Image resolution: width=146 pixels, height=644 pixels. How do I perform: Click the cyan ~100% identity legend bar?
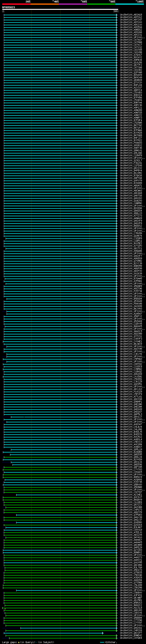pyautogui.click(x=130, y=4)
